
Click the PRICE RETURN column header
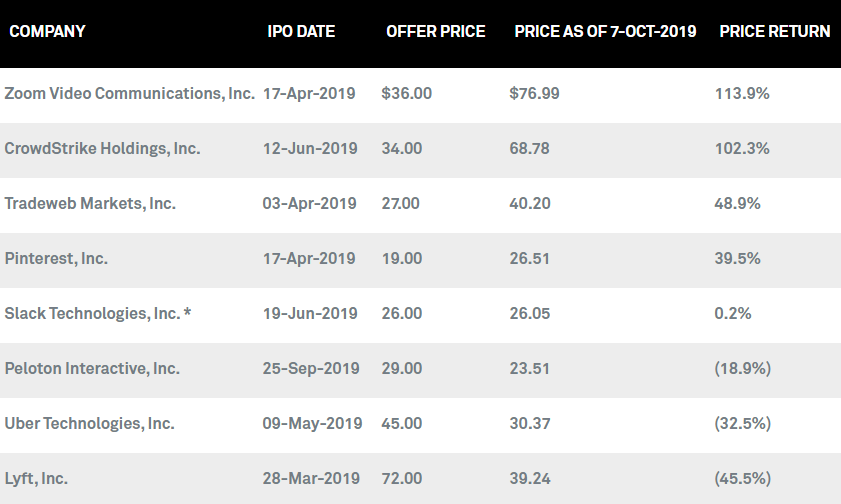click(774, 32)
